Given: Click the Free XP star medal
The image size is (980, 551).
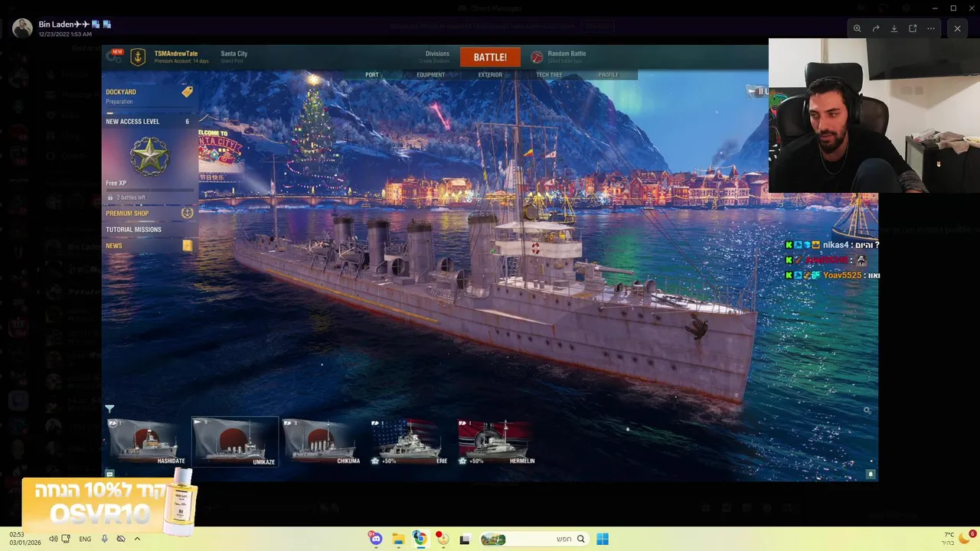Looking at the screenshot, I should tap(149, 156).
